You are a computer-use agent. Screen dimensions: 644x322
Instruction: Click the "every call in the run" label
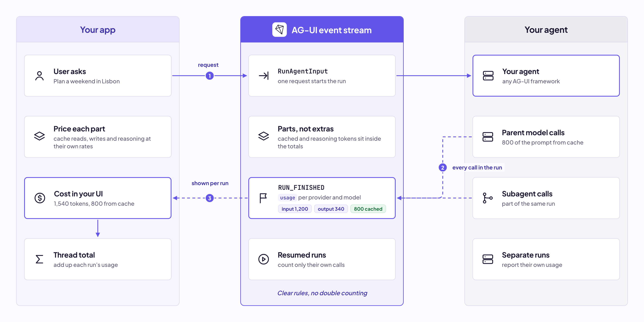(x=477, y=167)
